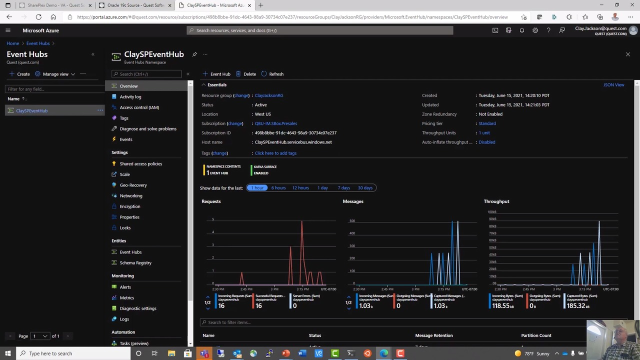This screenshot has width=640, height=360.
Task: Open the Requests chart
Action: 268,251
